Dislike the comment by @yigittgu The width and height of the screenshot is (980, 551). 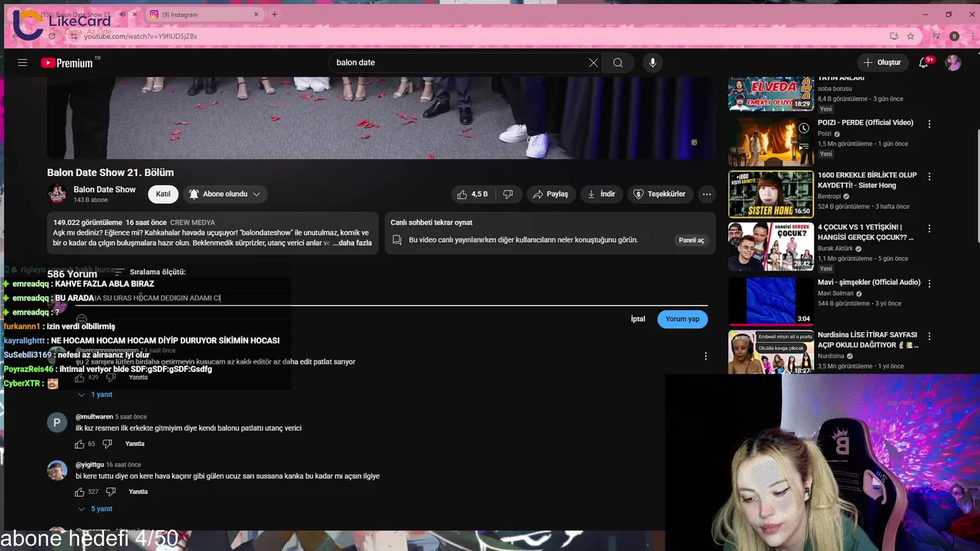tap(111, 491)
